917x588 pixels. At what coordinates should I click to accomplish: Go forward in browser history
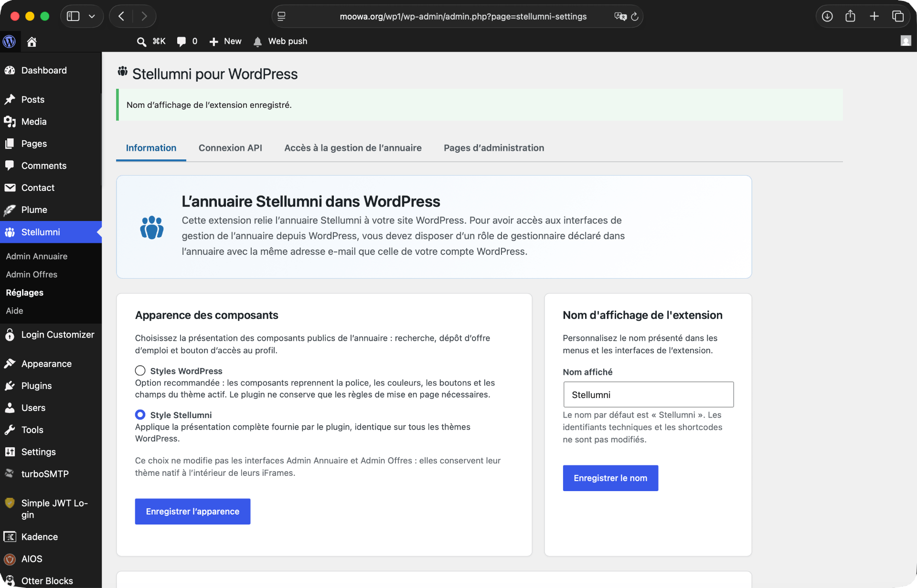click(x=144, y=16)
